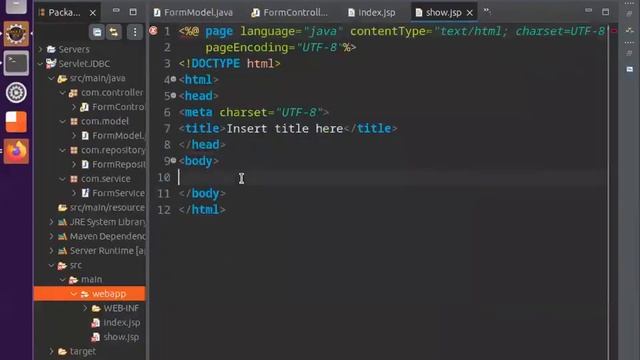
Task: Collapse the com.controller package
Action: pyautogui.click(x=62, y=93)
